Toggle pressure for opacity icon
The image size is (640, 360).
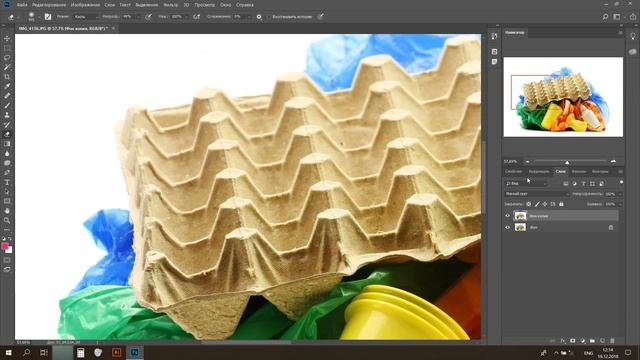pyautogui.click(x=149, y=17)
